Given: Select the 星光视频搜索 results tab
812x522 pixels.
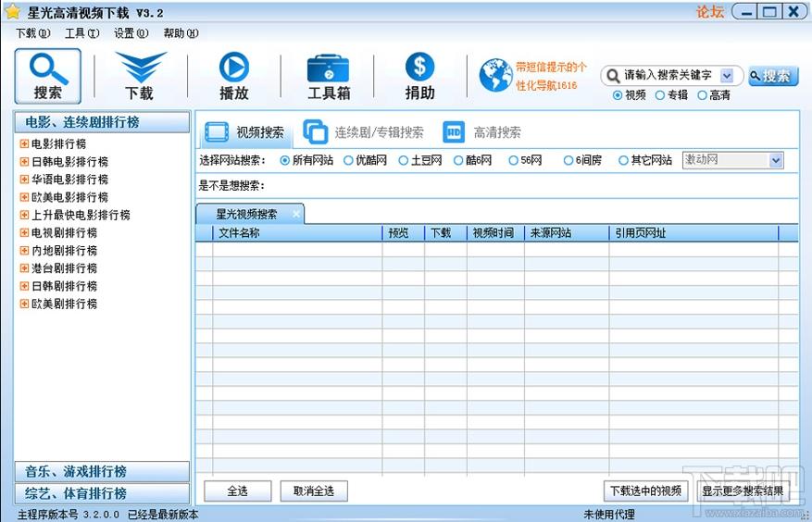Looking at the screenshot, I should (x=248, y=214).
